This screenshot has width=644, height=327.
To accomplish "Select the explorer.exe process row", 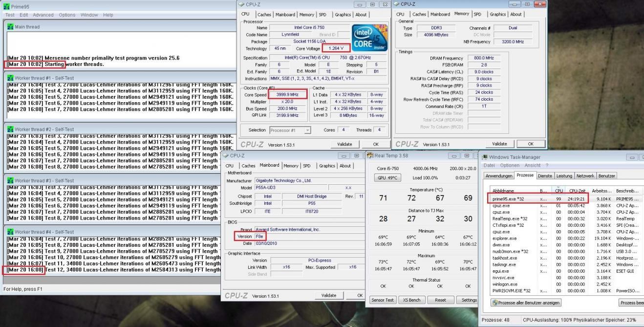I will coord(566,238).
